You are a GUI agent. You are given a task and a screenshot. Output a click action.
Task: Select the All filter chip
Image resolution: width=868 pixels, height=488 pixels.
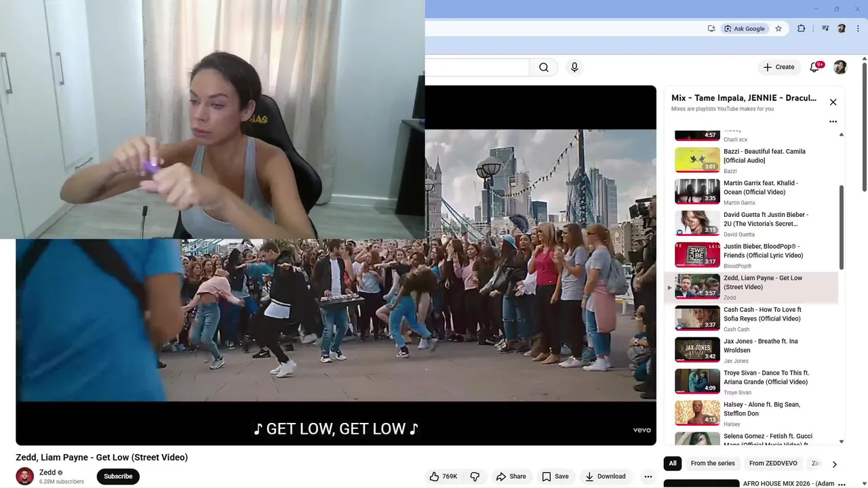click(673, 464)
